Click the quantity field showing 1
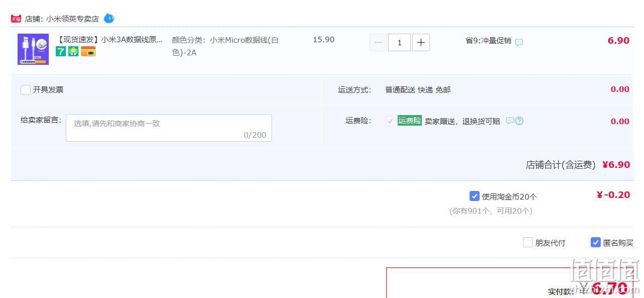 pos(400,43)
